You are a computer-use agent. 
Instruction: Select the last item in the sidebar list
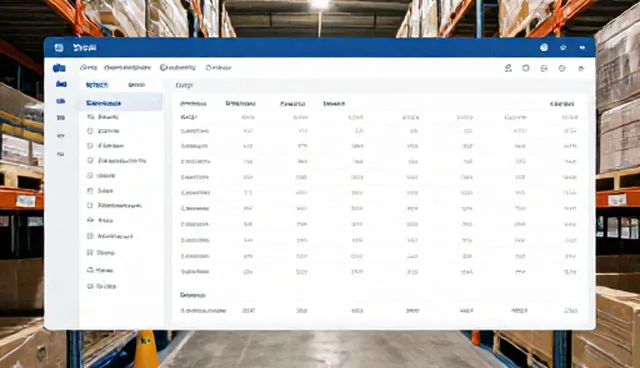[x=102, y=286]
